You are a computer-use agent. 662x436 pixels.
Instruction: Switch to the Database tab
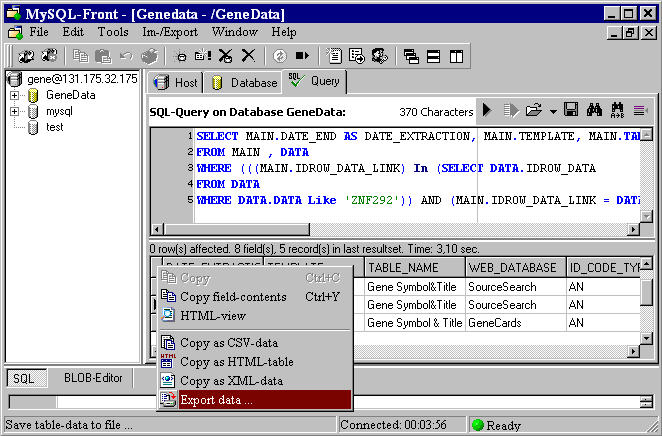244,82
